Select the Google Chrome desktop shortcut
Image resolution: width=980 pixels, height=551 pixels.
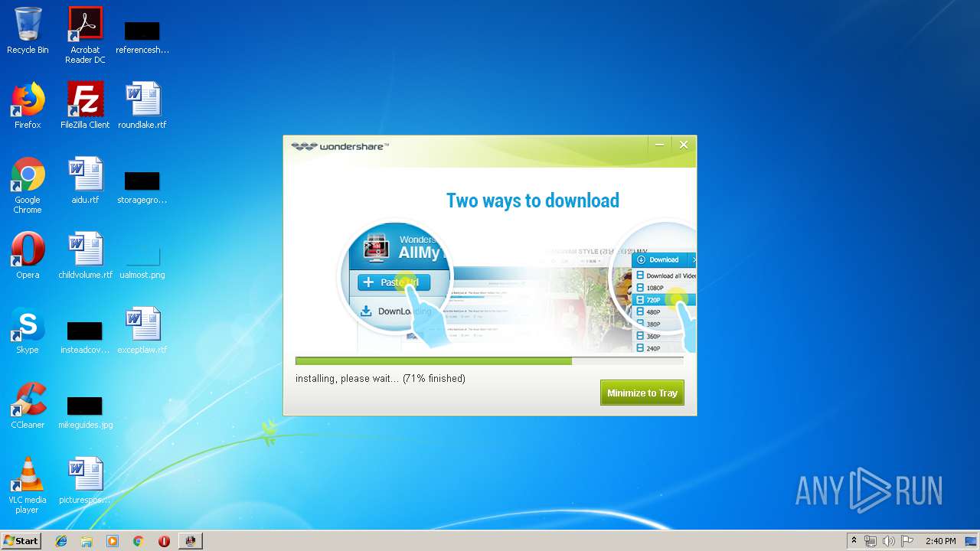pyautogui.click(x=28, y=185)
